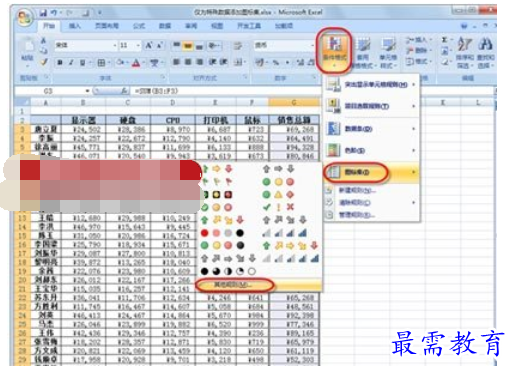This screenshot has height=375, width=513.
Task: Switch to the Insert ribbon tab
Action: [75, 26]
